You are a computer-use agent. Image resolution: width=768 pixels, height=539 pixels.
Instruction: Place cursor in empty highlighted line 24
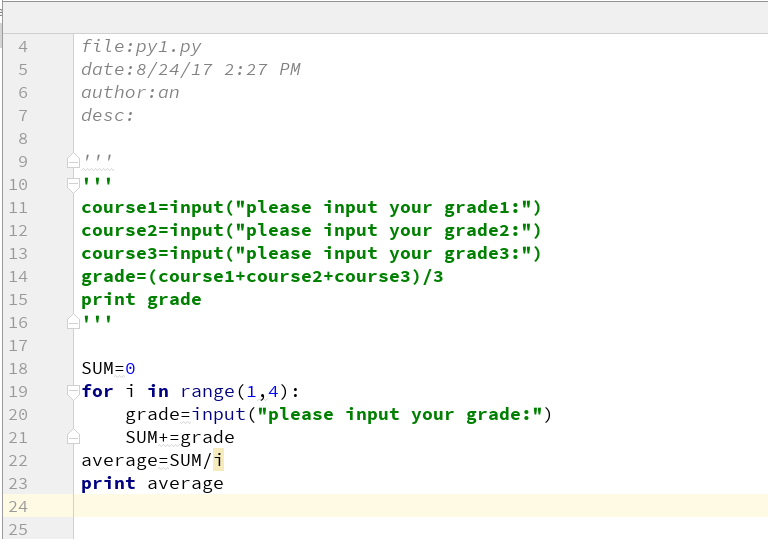tap(400, 506)
